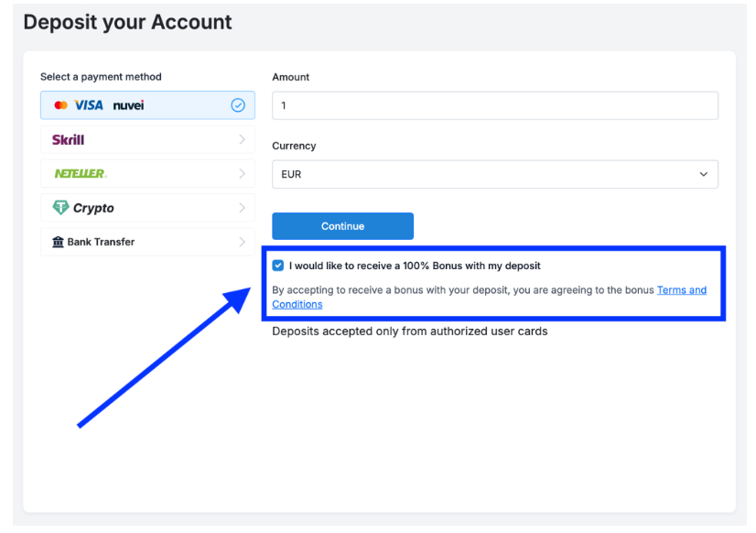Select Crypto payment method
This screenshot has height=533, width=756.
click(x=147, y=208)
